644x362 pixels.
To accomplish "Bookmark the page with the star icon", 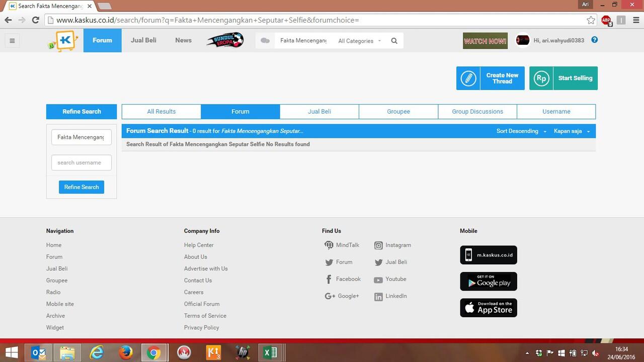I will tap(591, 20).
